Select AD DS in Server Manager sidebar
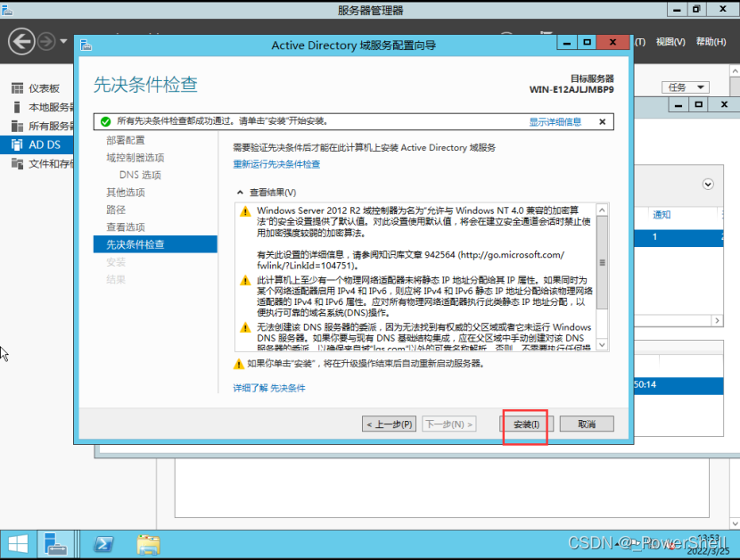 point(37,145)
